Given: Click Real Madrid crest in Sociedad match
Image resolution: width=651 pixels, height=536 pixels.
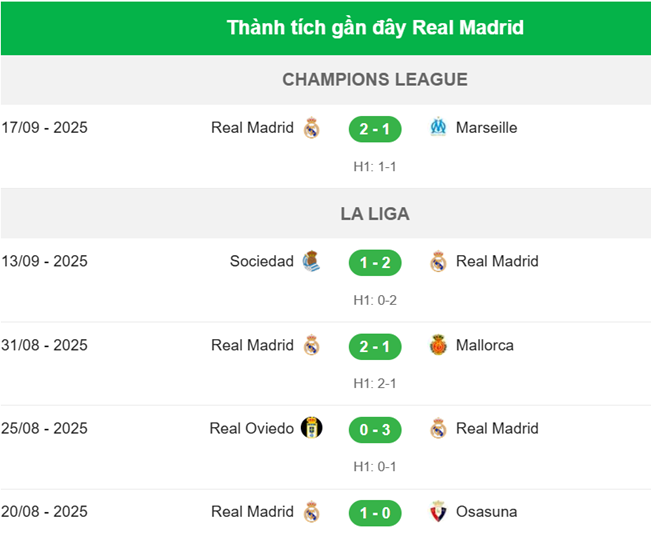Looking at the screenshot, I should [438, 262].
